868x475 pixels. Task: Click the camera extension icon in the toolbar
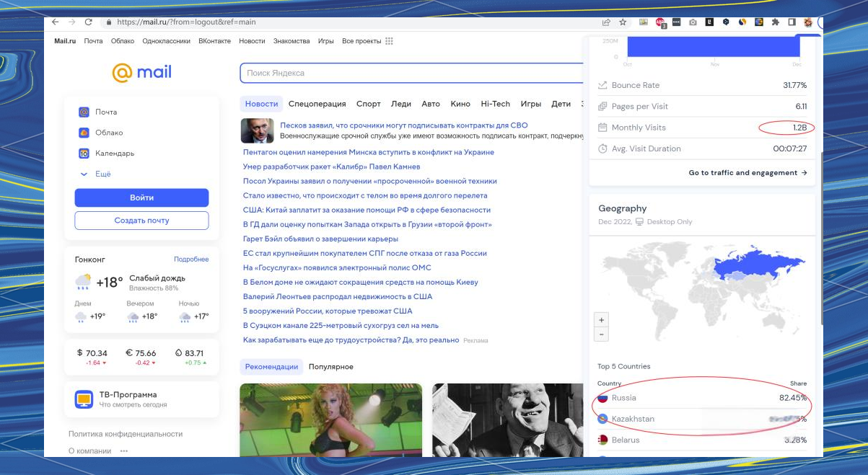point(693,22)
